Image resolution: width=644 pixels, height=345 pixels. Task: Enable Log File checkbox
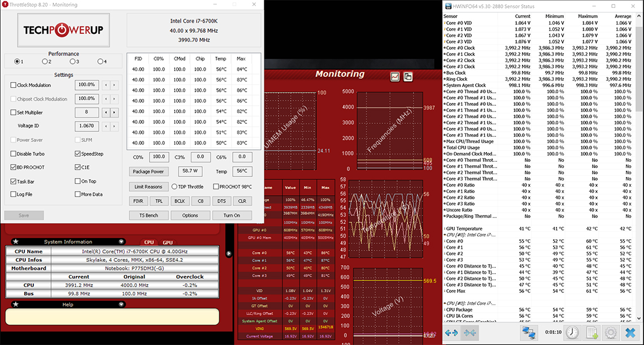[13, 195]
